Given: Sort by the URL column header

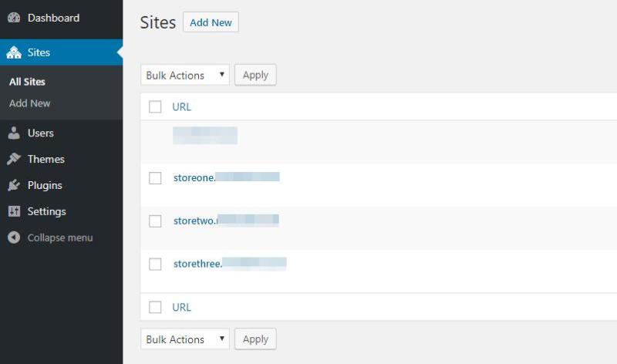Looking at the screenshot, I should point(182,107).
